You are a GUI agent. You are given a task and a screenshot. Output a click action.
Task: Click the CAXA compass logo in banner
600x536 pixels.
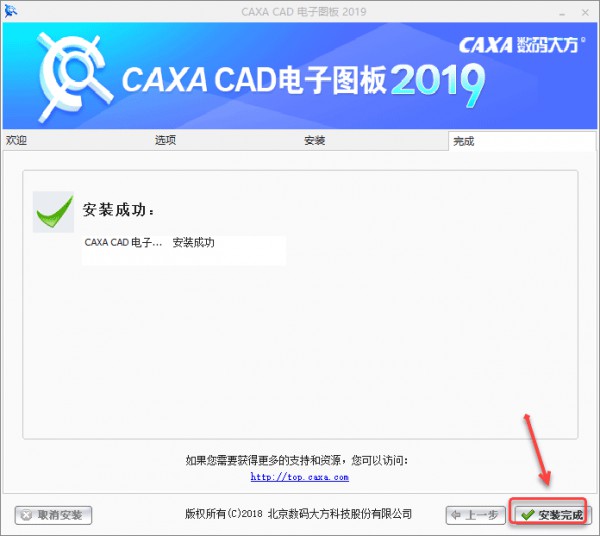tap(73, 75)
